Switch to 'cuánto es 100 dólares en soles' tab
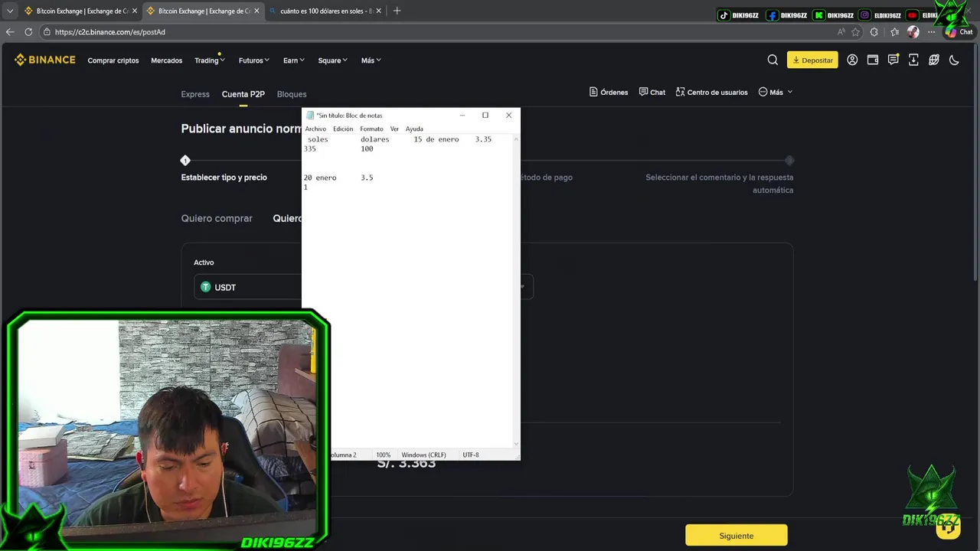 coord(325,11)
